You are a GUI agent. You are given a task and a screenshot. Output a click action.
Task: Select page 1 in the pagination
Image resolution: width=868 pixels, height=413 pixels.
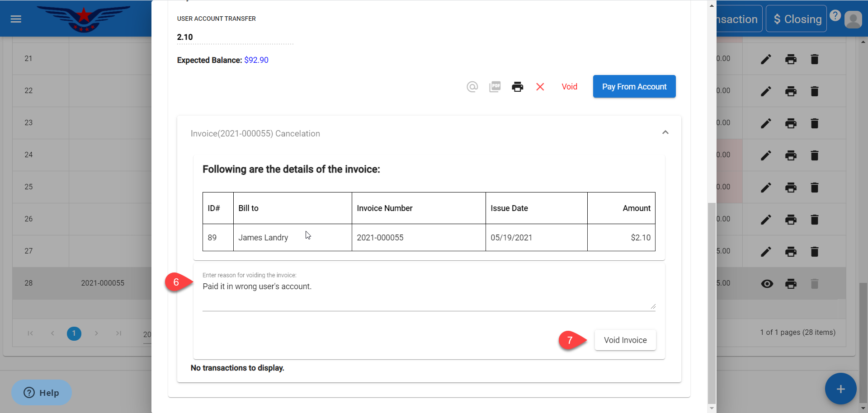(74, 333)
